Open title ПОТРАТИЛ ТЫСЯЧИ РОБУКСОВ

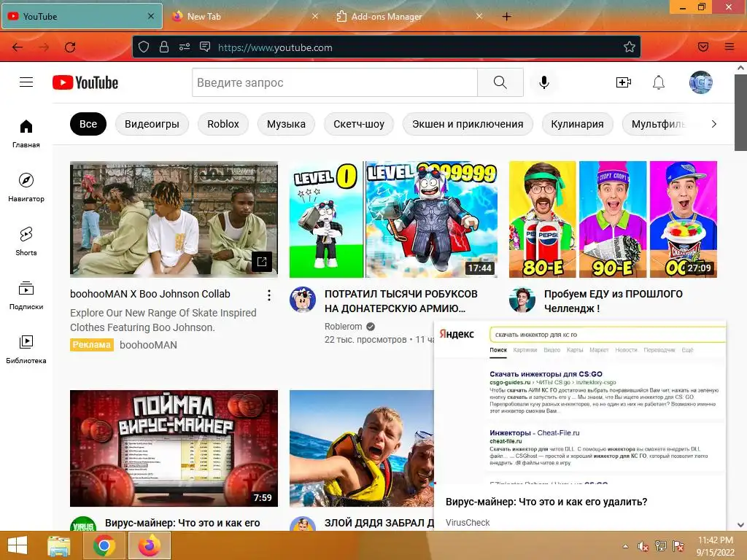pos(401,301)
